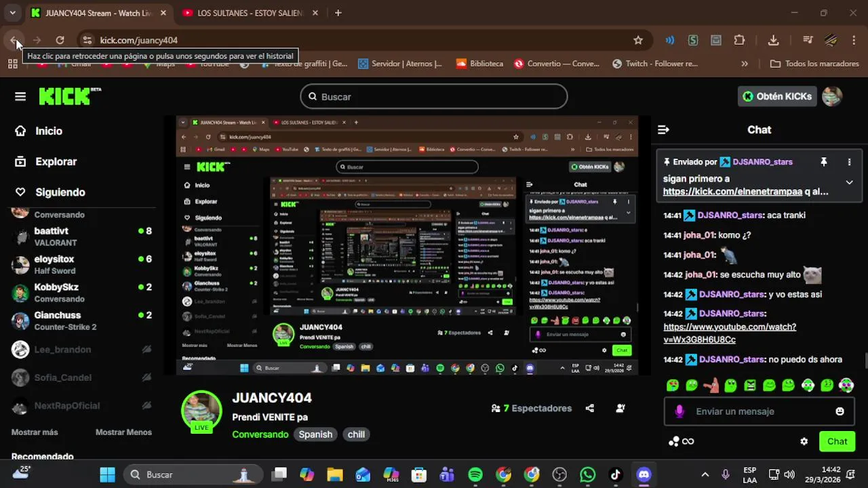Click the Conversando category link
Screen dimensions: 868x488
[x=260, y=434]
